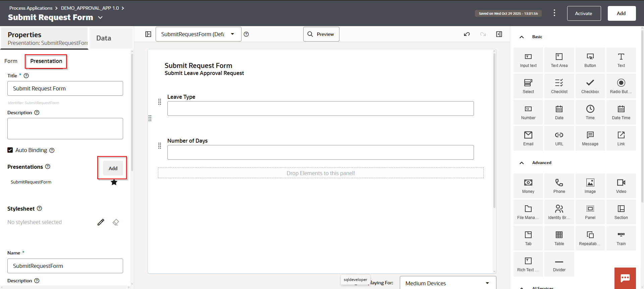Uncheck the Auto Binding checkbox

tap(10, 150)
